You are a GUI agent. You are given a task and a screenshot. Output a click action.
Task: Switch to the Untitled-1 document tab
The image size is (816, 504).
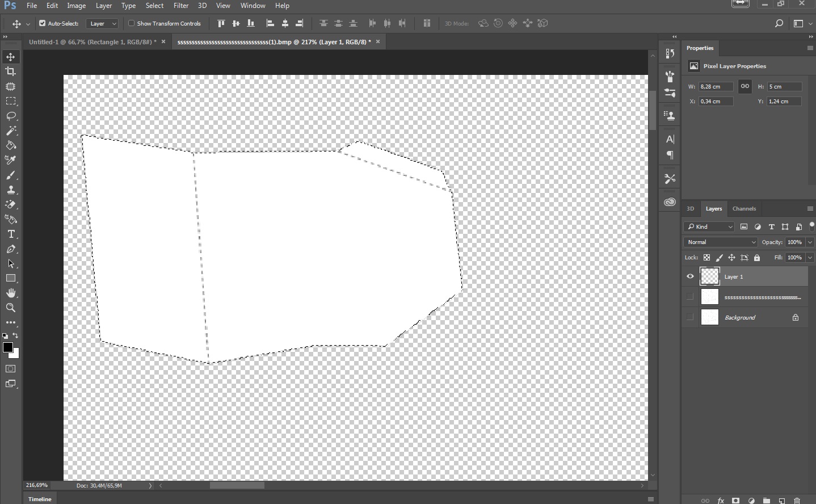coord(92,41)
